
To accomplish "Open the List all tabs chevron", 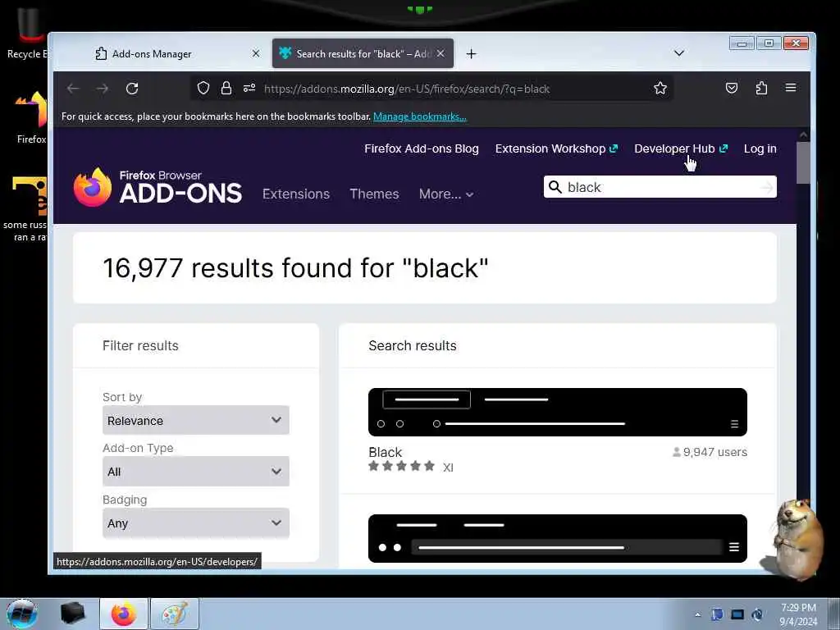I will (678, 53).
